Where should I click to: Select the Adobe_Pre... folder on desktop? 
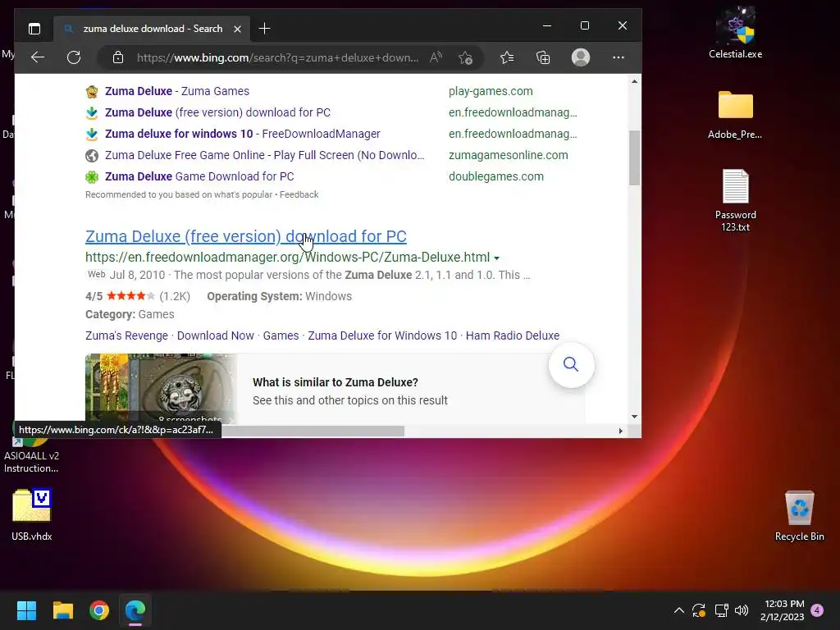click(x=735, y=115)
